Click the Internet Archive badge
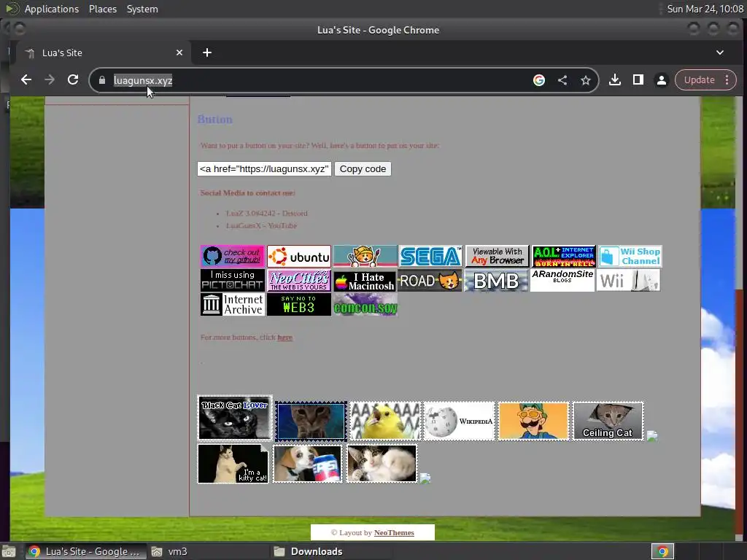 (233, 304)
